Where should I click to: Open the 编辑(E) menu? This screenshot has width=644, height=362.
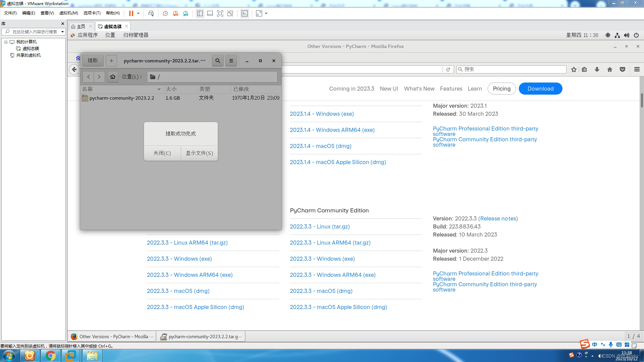click(29, 13)
